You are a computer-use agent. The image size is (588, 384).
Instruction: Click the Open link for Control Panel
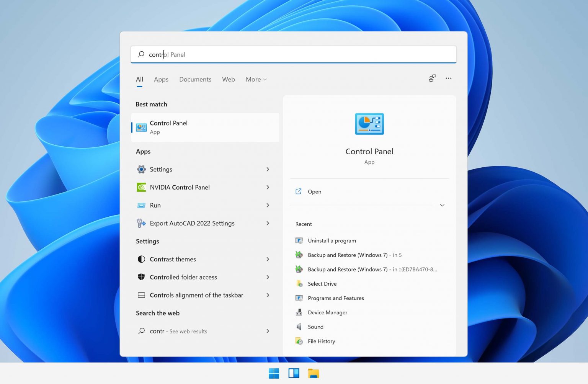pyautogui.click(x=314, y=191)
